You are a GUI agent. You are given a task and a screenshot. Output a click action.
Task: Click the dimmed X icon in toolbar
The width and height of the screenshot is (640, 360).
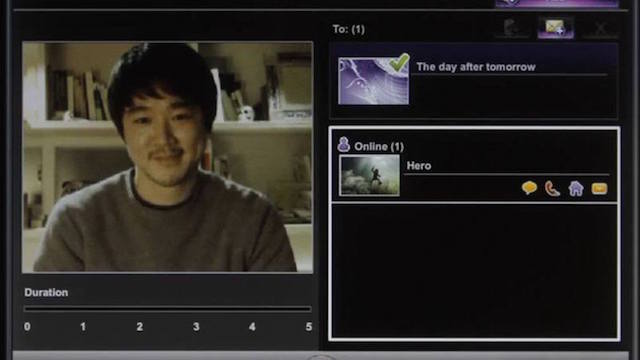(600, 29)
